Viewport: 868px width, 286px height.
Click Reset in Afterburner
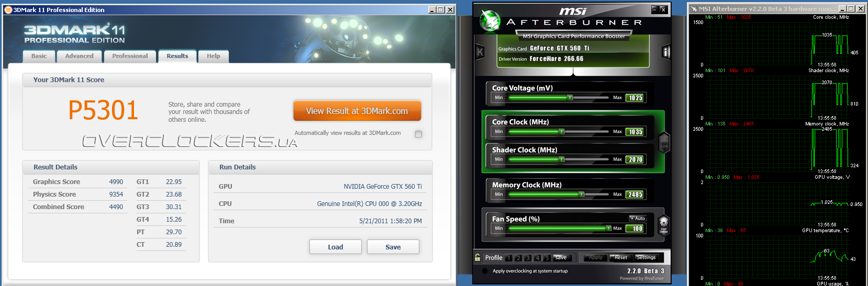(x=621, y=257)
